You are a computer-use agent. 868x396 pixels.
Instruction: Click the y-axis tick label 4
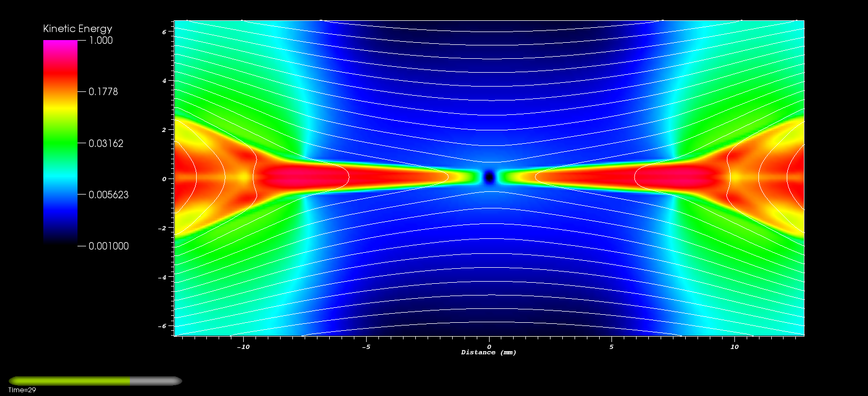click(x=164, y=81)
